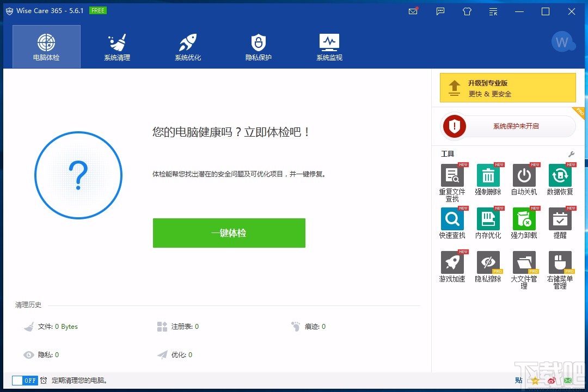Image resolution: width=588 pixels, height=392 pixels.
Task: Click the green 一键体检 checkup button
Action: (229, 233)
